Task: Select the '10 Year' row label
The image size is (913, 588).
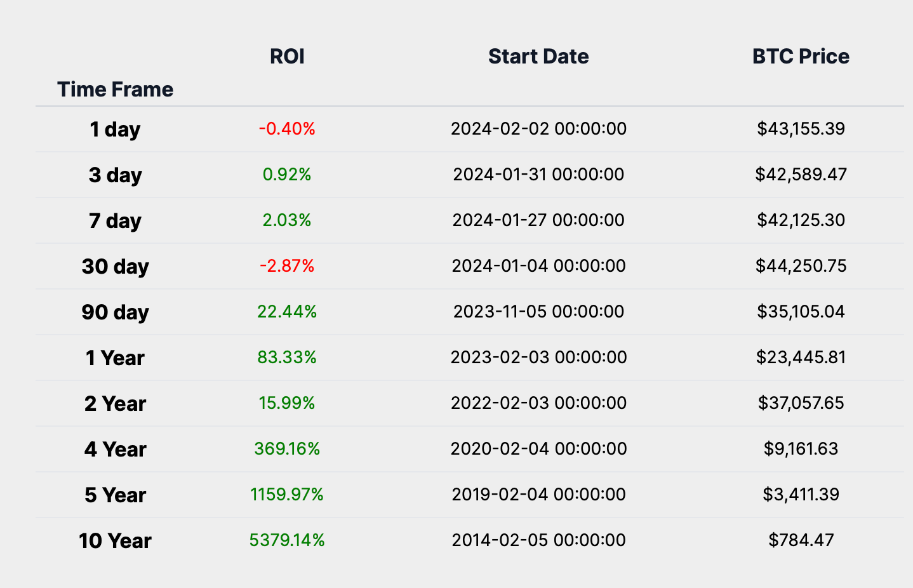Action: coord(115,541)
